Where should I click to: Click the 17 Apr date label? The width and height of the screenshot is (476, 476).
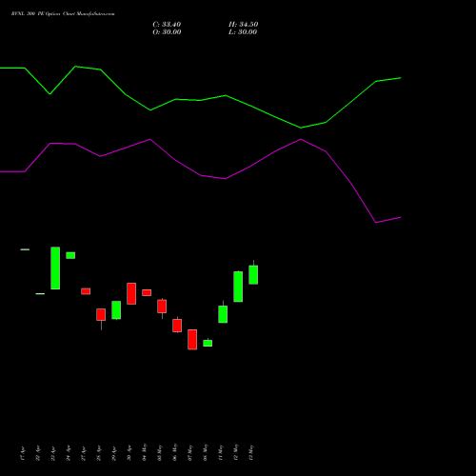pos(23,453)
